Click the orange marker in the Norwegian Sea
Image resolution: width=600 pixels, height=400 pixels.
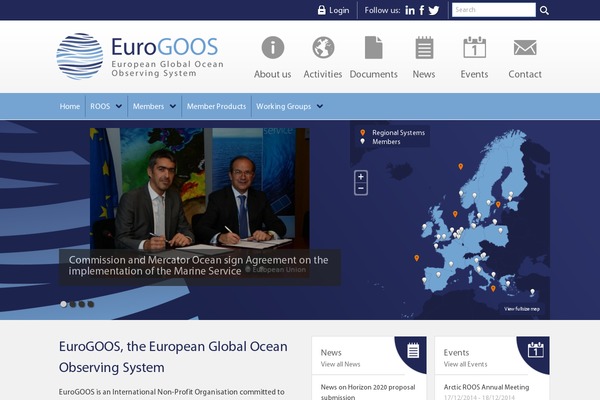tap(461, 167)
